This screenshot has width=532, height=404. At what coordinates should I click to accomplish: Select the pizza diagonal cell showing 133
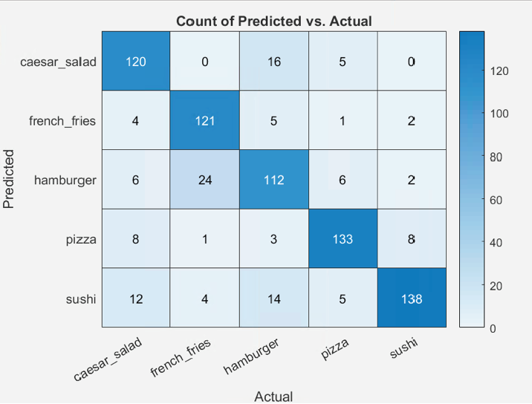point(343,239)
